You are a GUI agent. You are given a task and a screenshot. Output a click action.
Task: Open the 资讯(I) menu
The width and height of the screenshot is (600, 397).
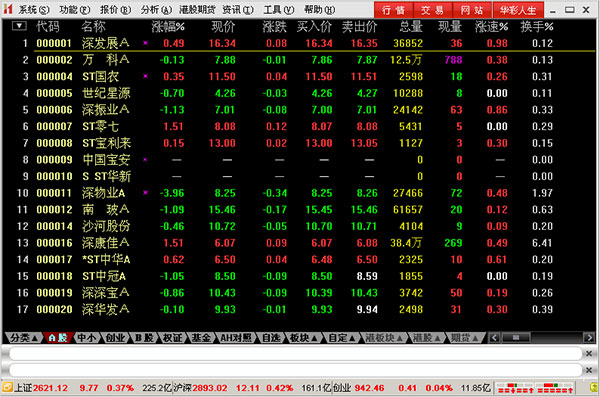pos(238,10)
